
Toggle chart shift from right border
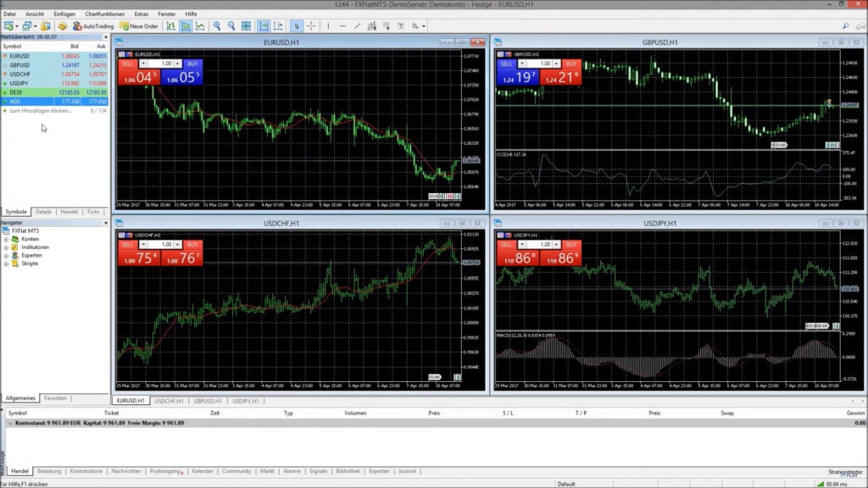(278, 26)
